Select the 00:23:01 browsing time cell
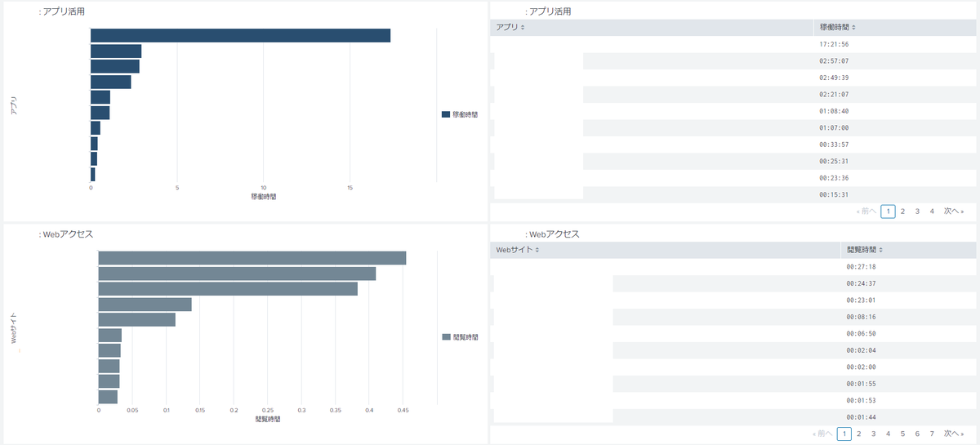 pyautogui.click(x=862, y=300)
